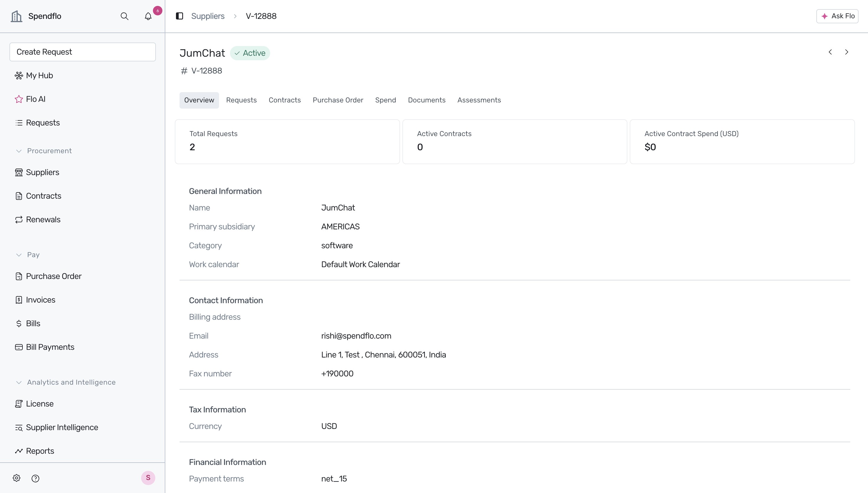
Task: Select the Overview tab
Action: (199, 100)
